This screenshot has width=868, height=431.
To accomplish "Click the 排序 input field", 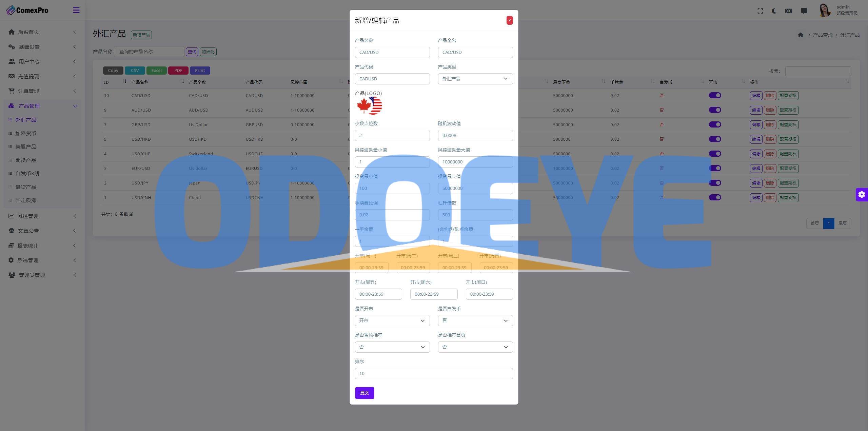I will tap(433, 373).
